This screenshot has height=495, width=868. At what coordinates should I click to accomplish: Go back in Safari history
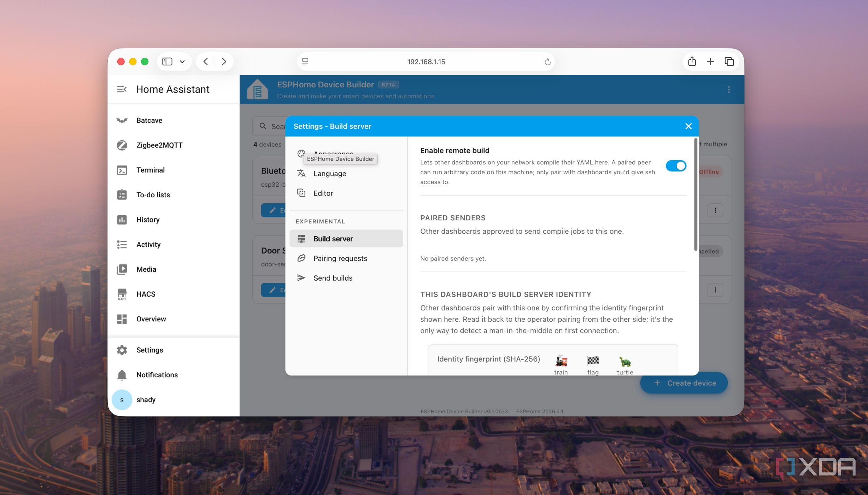click(206, 62)
